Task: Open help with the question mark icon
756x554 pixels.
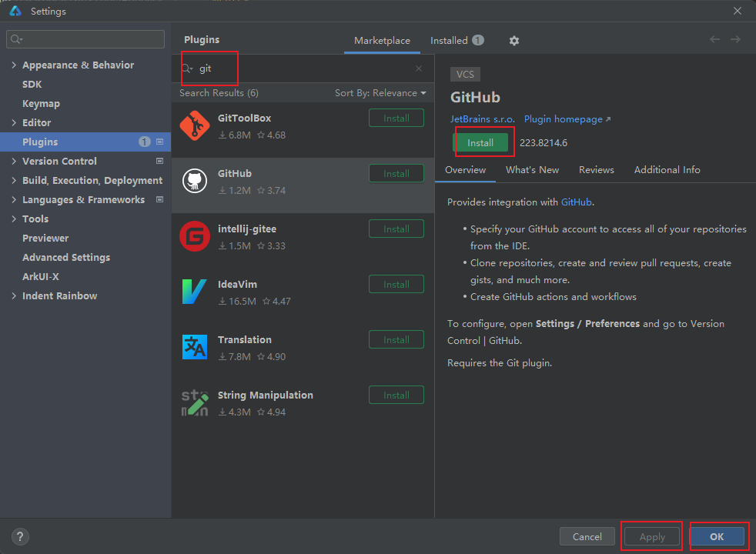Action: (20, 536)
